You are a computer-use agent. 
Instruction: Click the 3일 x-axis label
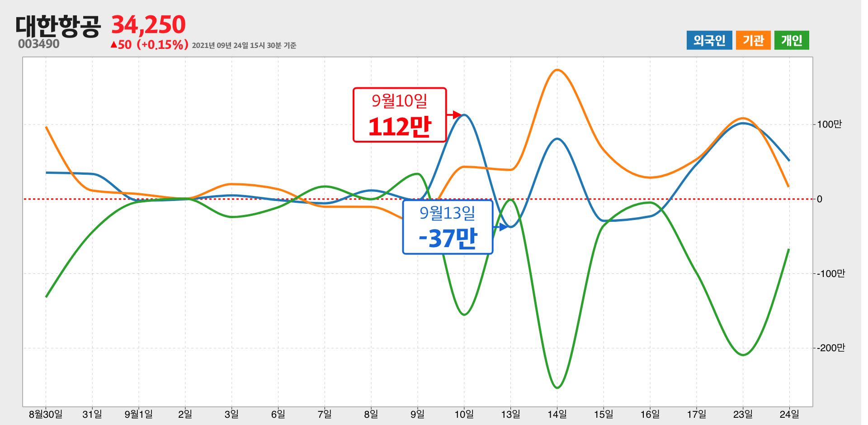[x=231, y=414]
